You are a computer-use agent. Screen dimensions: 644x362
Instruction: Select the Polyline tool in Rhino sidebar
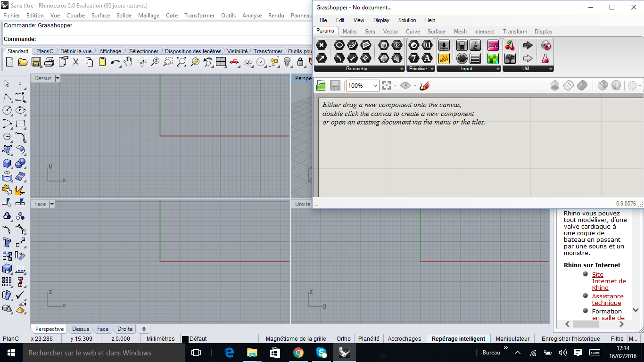click(7, 97)
